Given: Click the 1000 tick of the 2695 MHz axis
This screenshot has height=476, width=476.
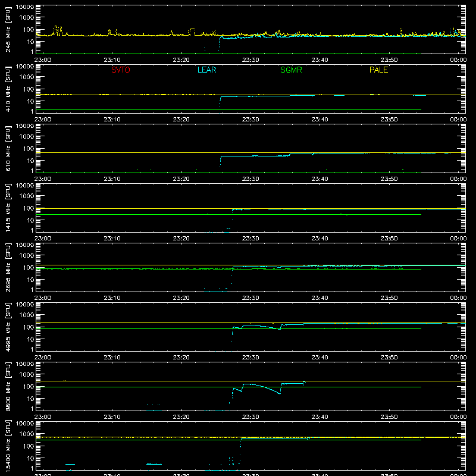Looking at the screenshot, I should [27, 256].
